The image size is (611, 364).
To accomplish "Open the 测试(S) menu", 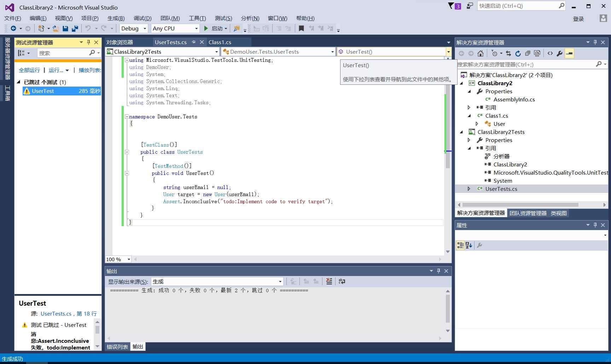I will tap(223, 18).
